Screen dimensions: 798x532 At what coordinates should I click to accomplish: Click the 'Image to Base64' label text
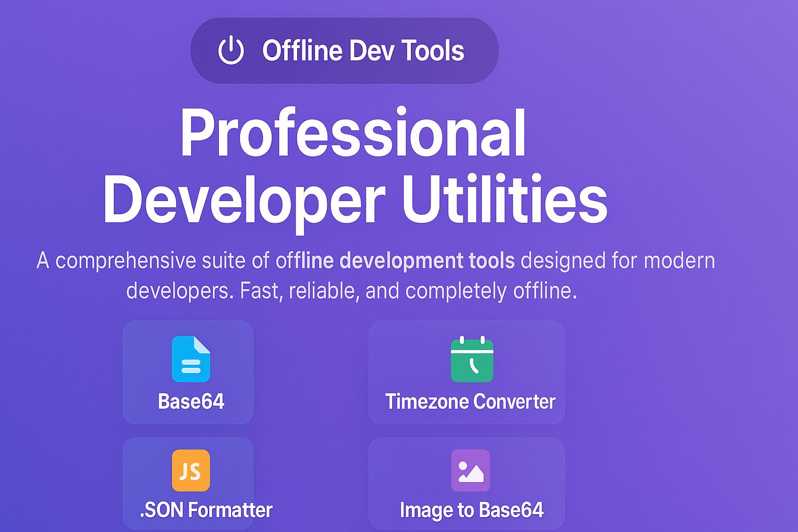pos(472,510)
